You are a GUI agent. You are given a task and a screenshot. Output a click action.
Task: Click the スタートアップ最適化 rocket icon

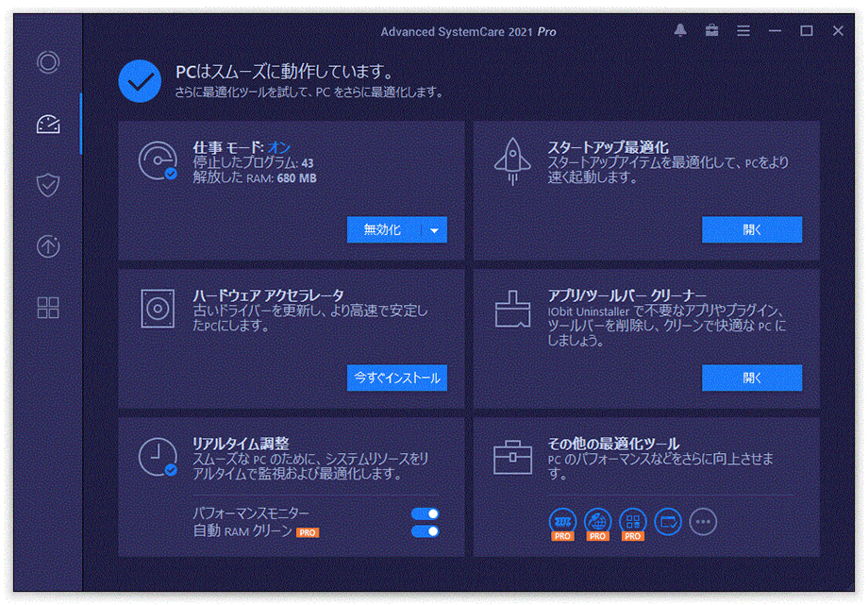(512, 160)
